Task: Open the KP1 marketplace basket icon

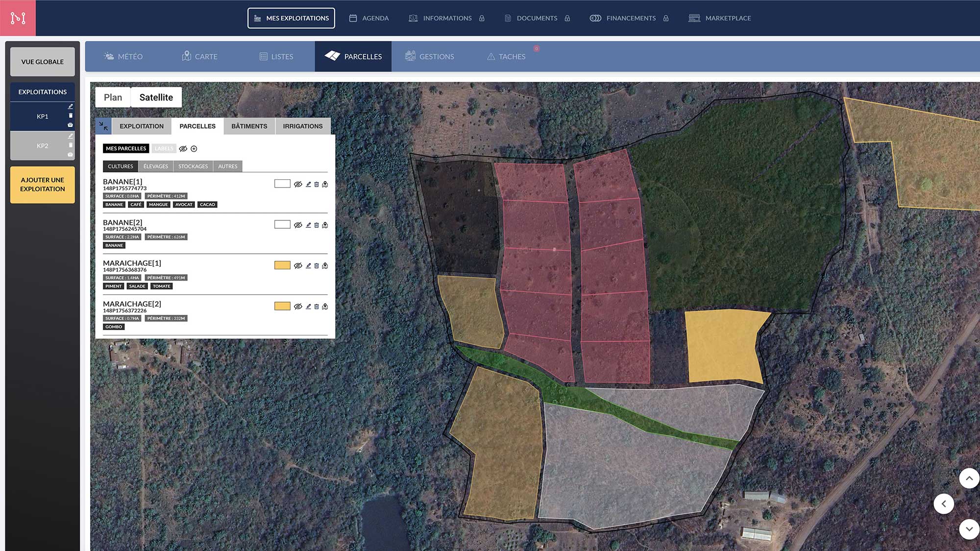Action: [70, 125]
